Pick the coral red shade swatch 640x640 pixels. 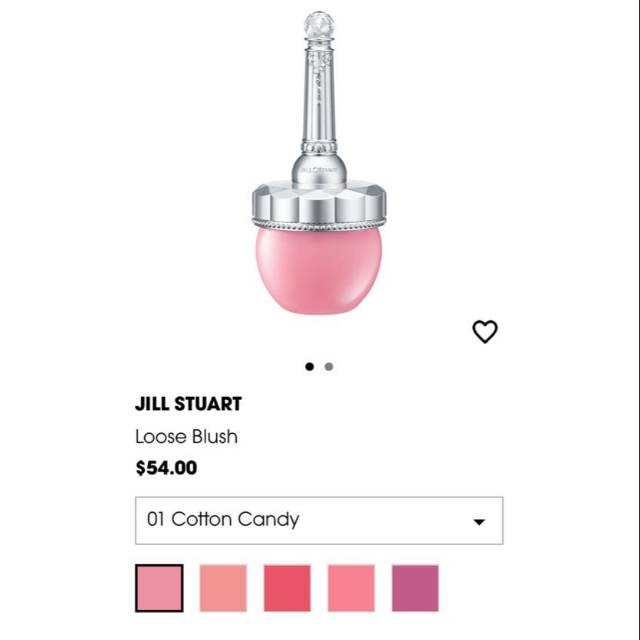coord(287,588)
